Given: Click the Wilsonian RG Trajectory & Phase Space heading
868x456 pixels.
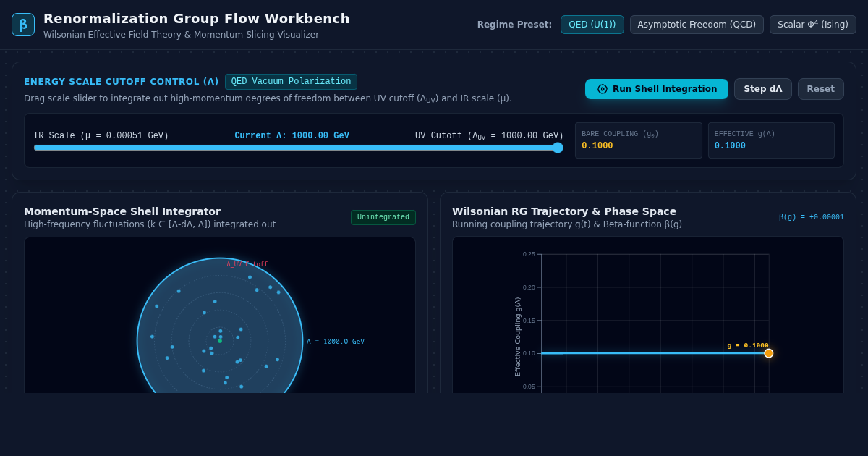Looking at the screenshot, I should point(564,211).
